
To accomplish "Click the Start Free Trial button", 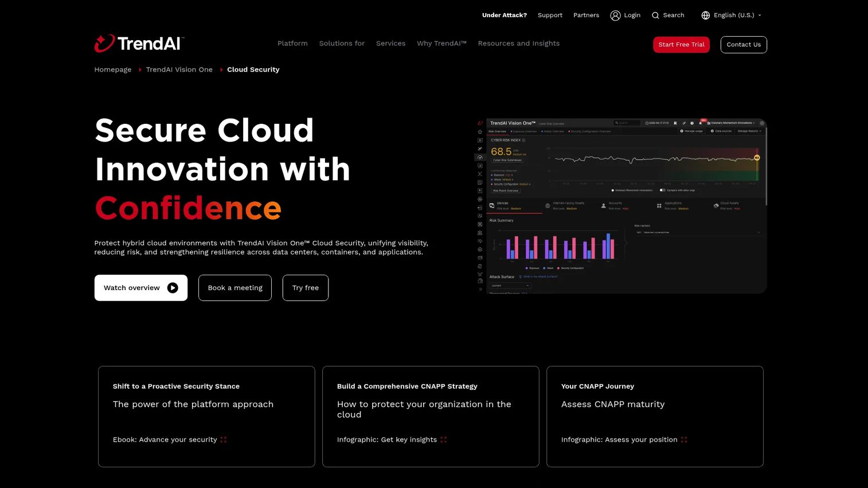I will [681, 45].
